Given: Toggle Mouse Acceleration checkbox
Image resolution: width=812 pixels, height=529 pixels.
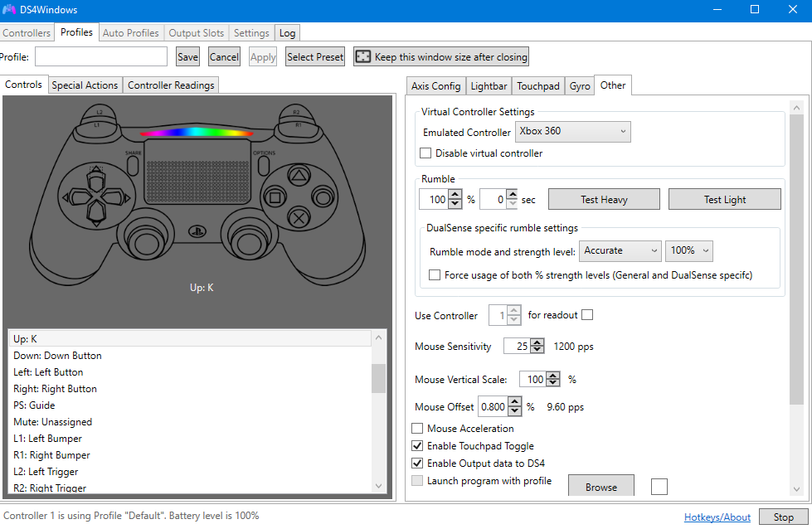Looking at the screenshot, I should tap(418, 429).
